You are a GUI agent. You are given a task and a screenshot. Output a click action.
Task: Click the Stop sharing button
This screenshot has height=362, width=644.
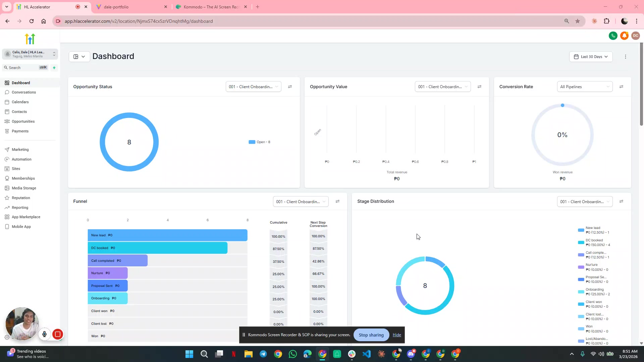[371, 335]
